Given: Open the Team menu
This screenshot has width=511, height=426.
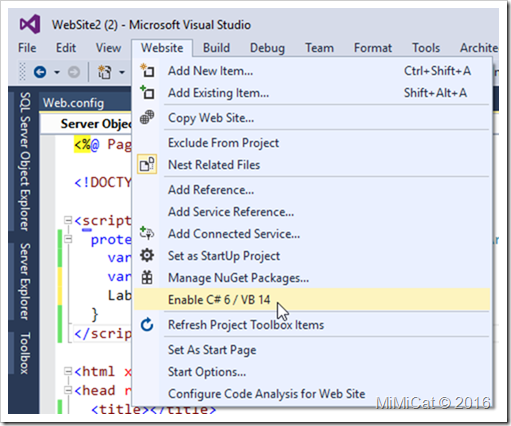Looking at the screenshot, I should pyautogui.click(x=319, y=48).
